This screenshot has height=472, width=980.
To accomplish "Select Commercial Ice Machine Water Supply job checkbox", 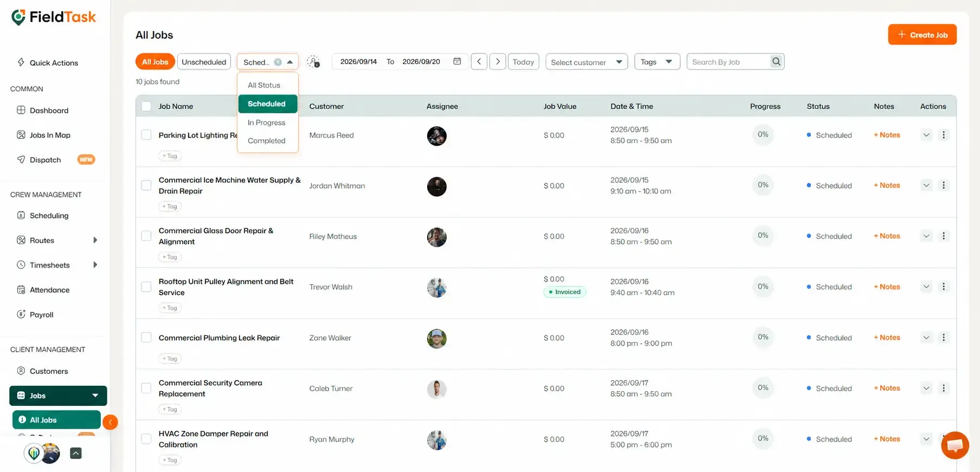I will 146,186.
